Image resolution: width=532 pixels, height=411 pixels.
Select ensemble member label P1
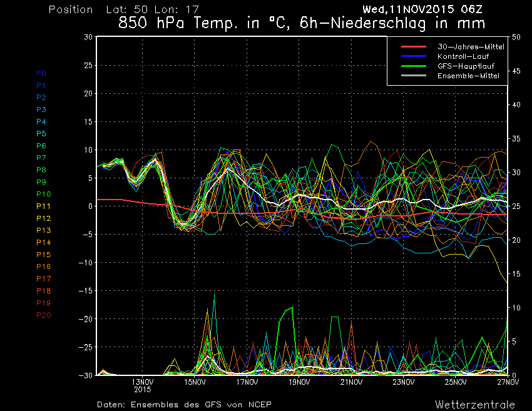coord(41,86)
